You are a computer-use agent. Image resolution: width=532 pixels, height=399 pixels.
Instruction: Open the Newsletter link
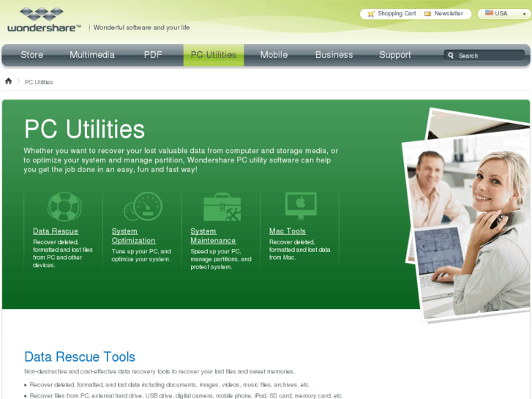[449, 14]
